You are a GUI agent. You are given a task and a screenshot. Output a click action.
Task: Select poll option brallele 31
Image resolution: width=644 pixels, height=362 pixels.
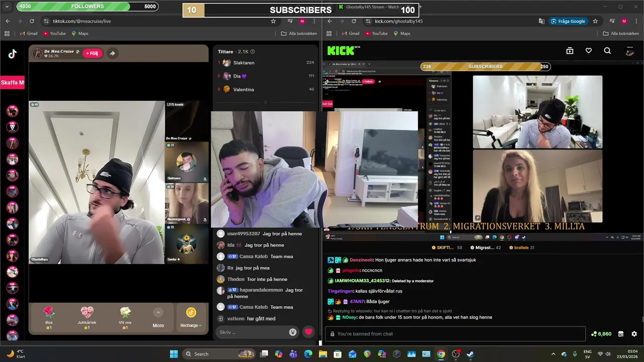pos(521,247)
